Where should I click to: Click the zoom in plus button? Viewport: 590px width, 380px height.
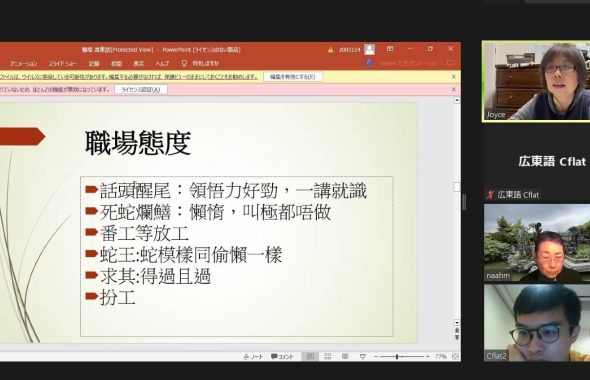pyautogui.click(x=427, y=356)
